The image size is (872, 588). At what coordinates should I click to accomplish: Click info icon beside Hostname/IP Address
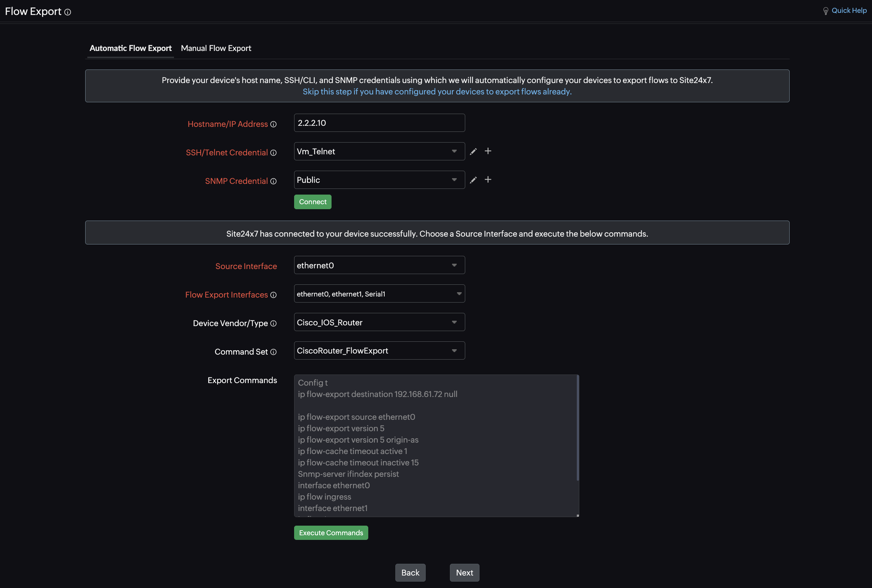point(273,124)
